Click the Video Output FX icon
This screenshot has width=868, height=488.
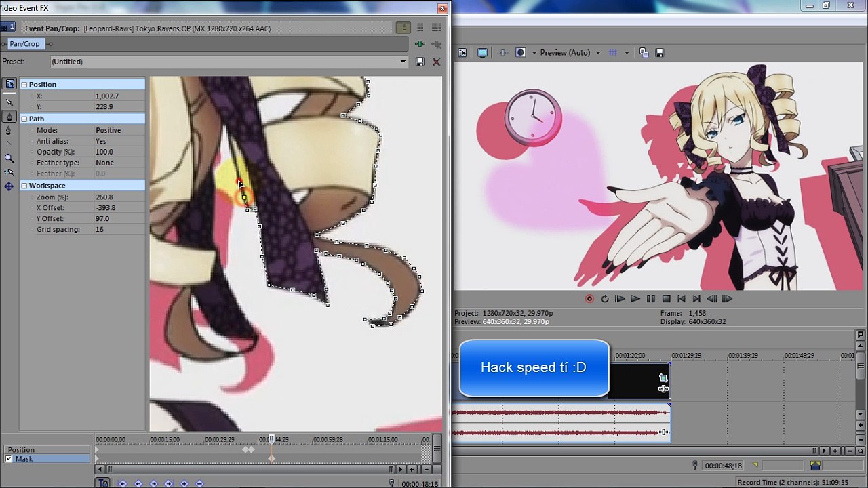502,52
